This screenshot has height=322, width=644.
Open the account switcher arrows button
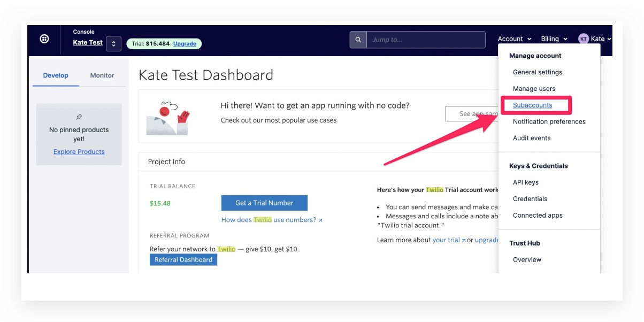click(113, 44)
